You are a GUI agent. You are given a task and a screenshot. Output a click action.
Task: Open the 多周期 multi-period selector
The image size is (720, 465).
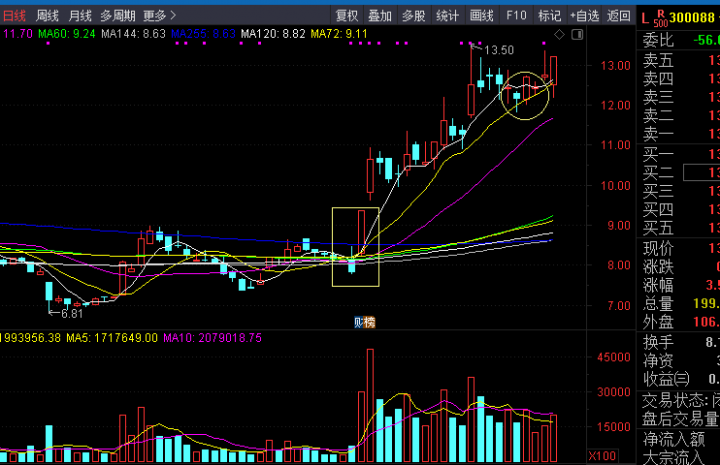117,16
